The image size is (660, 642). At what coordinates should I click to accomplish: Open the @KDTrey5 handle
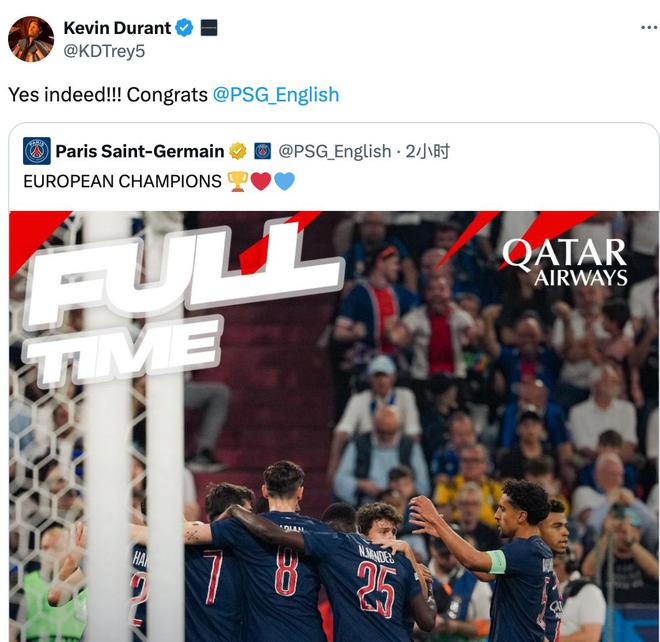(x=104, y=51)
